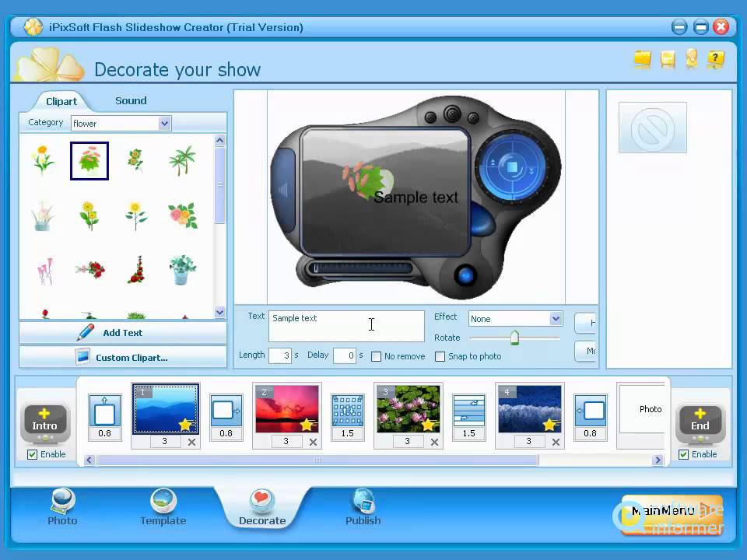Click transition icon between slides 1 and 2
This screenshot has height=560, width=747.
[x=226, y=411]
